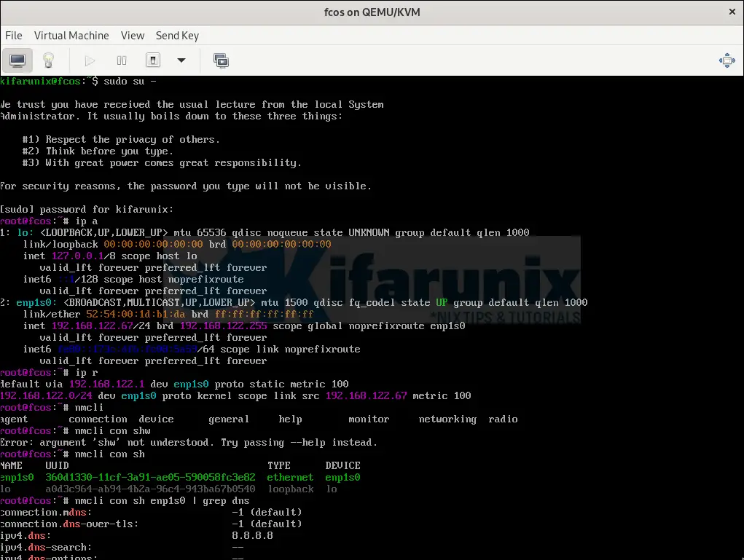Open the Send Key menu

(177, 36)
